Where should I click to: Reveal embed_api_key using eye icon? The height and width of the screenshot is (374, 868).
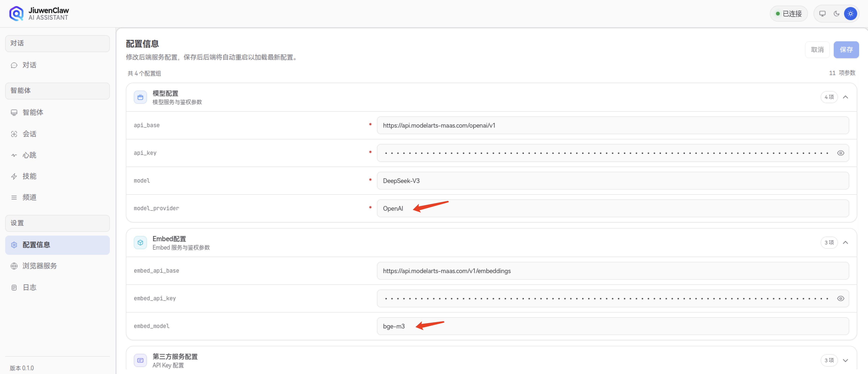[x=840, y=298]
